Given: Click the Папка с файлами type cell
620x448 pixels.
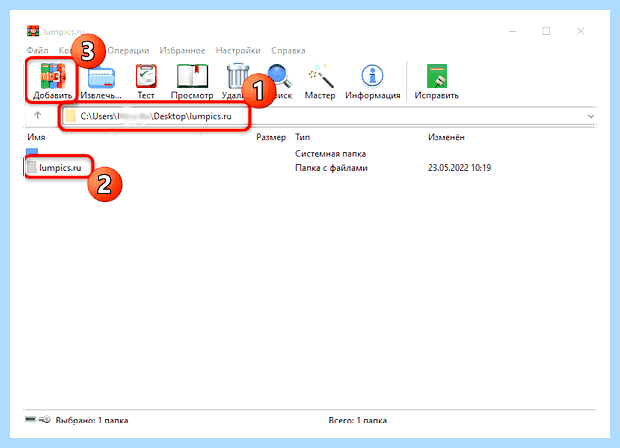Looking at the screenshot, I should (331, 168).
